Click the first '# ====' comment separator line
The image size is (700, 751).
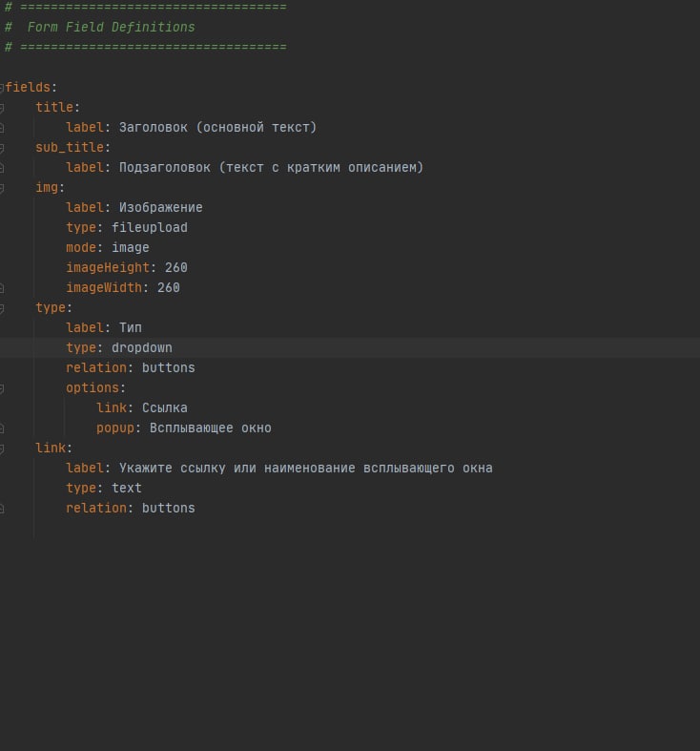[146, 7]
